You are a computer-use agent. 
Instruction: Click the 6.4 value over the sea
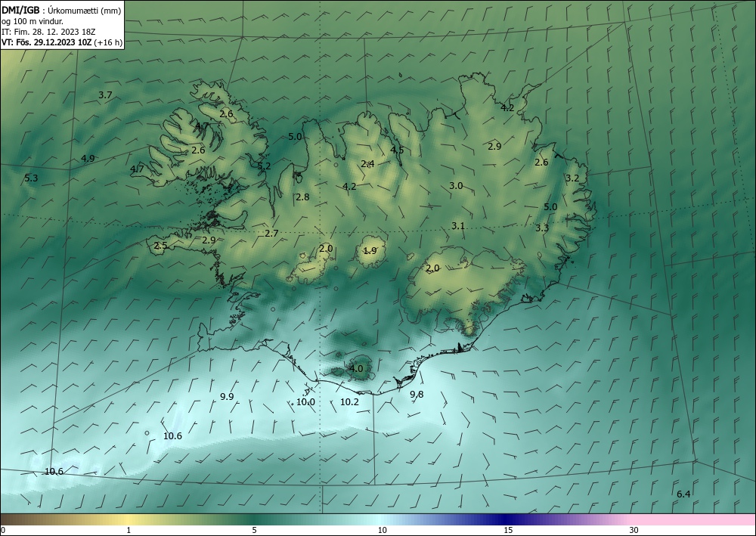pyautogui.click(x=683, y=494)
